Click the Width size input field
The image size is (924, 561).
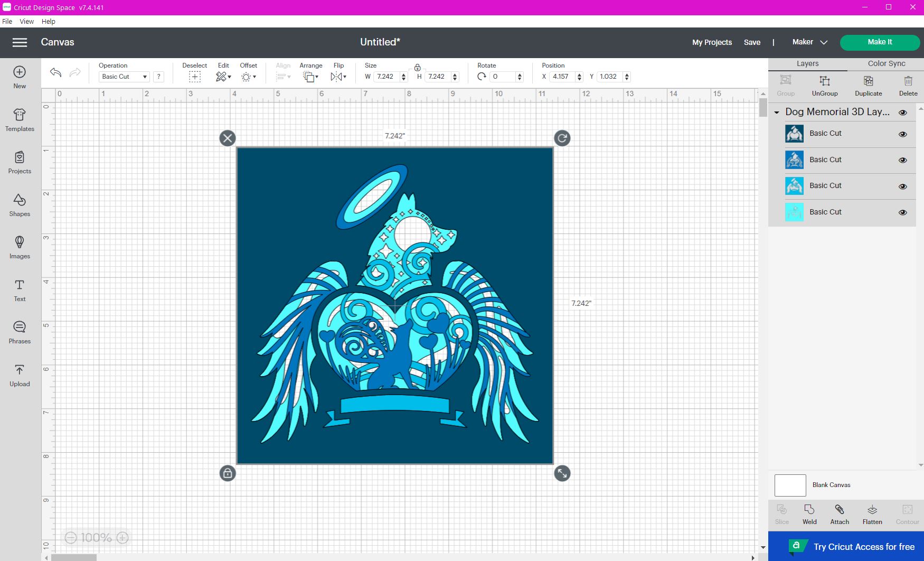click(x=386, y=77)
